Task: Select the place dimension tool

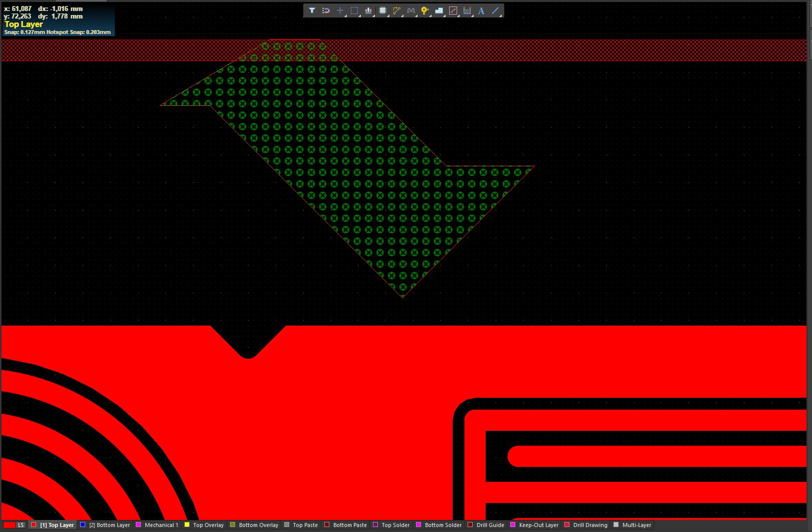Action: [x=467, y=11]
